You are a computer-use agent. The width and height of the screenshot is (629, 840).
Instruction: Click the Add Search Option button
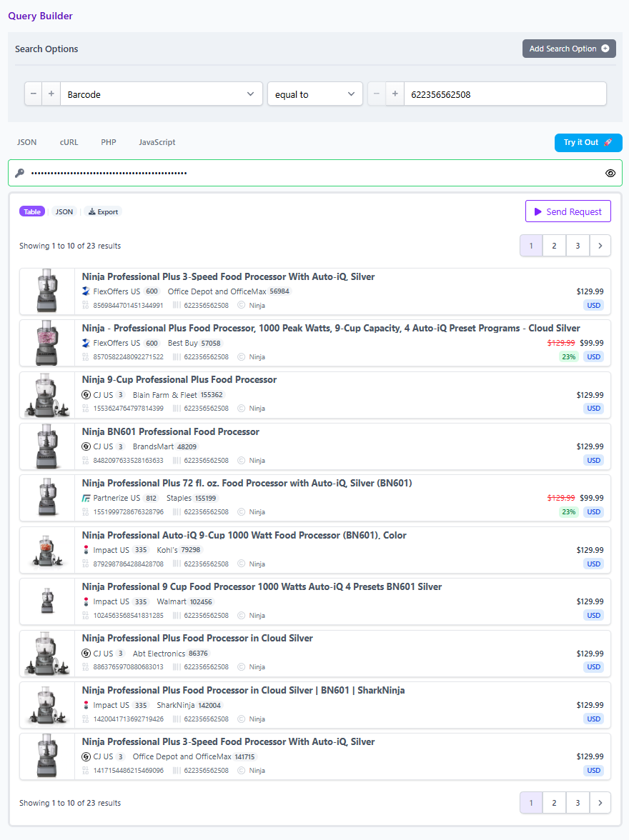pos(569,49)
